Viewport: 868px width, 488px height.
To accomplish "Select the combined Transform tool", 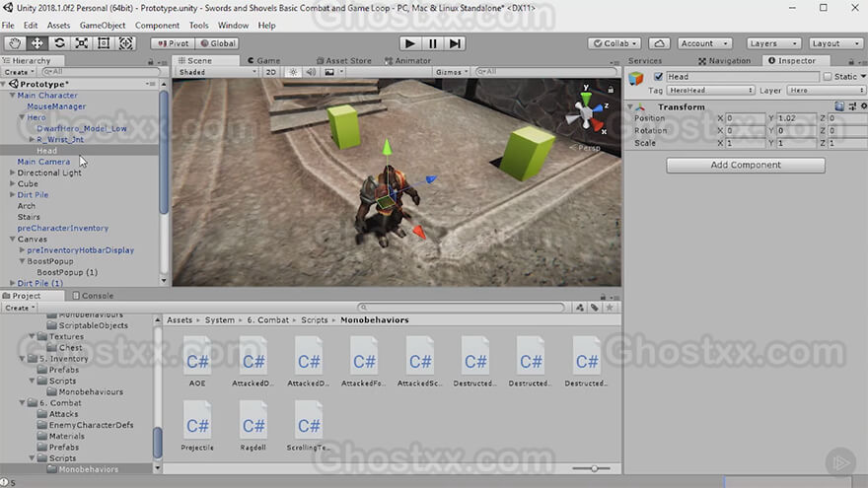I will click(125, 43).
